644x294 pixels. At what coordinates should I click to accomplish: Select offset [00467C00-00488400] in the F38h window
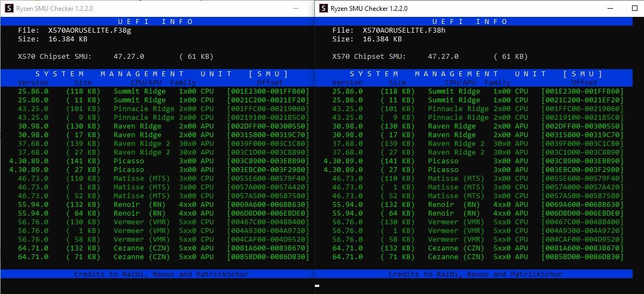tap(583, 222)
